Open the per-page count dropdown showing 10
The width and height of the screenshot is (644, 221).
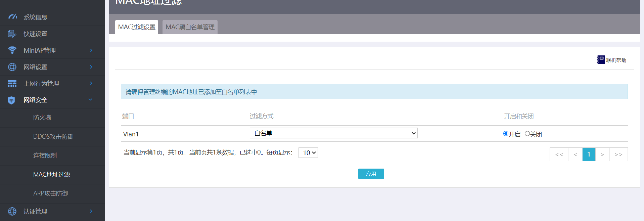(308, 153)
